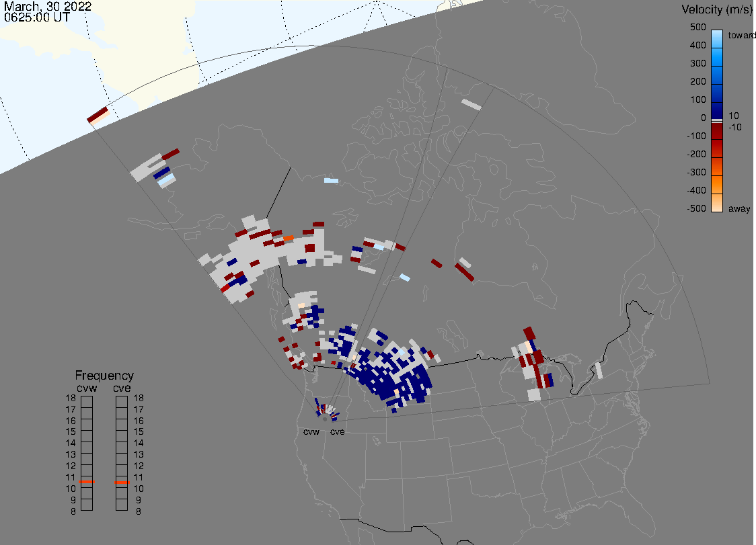Select the timestamp "0625:00 UT"
This screenshot has height=545, width=756.
pyautogui.click(x=37, y=17)
